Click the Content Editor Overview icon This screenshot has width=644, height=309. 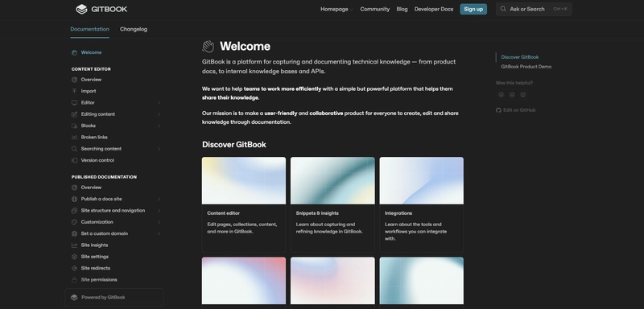(74, 80)
